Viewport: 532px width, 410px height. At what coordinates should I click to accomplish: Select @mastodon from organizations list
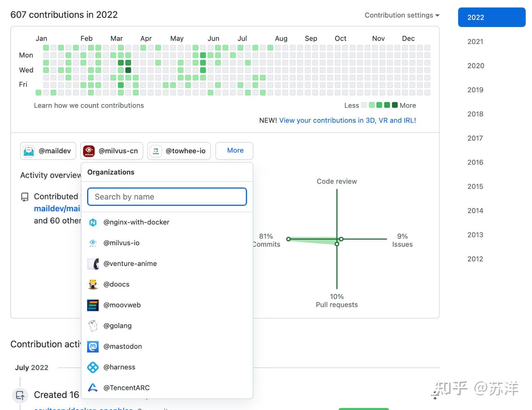[167, 346]
